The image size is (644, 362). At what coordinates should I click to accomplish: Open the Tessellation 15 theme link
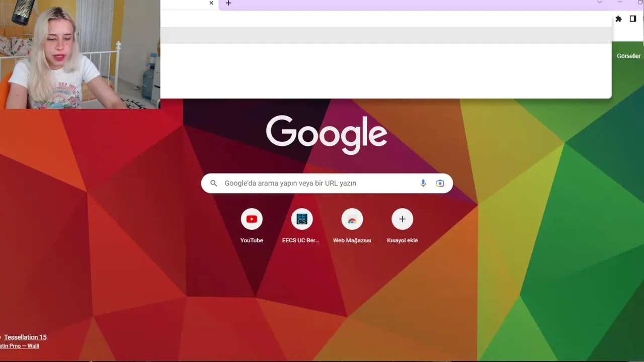[x=25, y=337]
